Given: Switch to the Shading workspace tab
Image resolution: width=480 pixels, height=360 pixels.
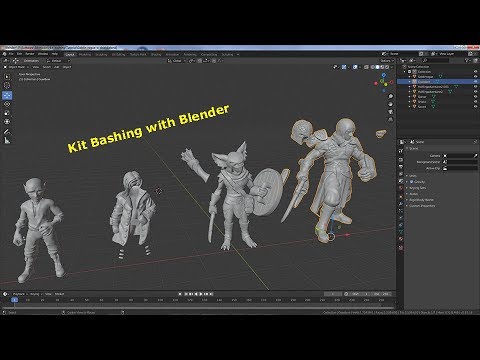Looking at the screenshot, I should [x=156, y=54].
